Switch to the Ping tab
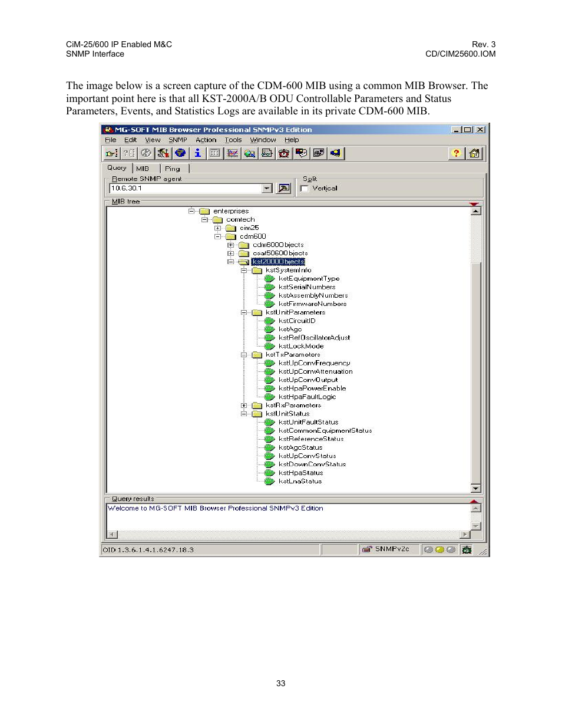562x728 pixels. click(173, 169)
